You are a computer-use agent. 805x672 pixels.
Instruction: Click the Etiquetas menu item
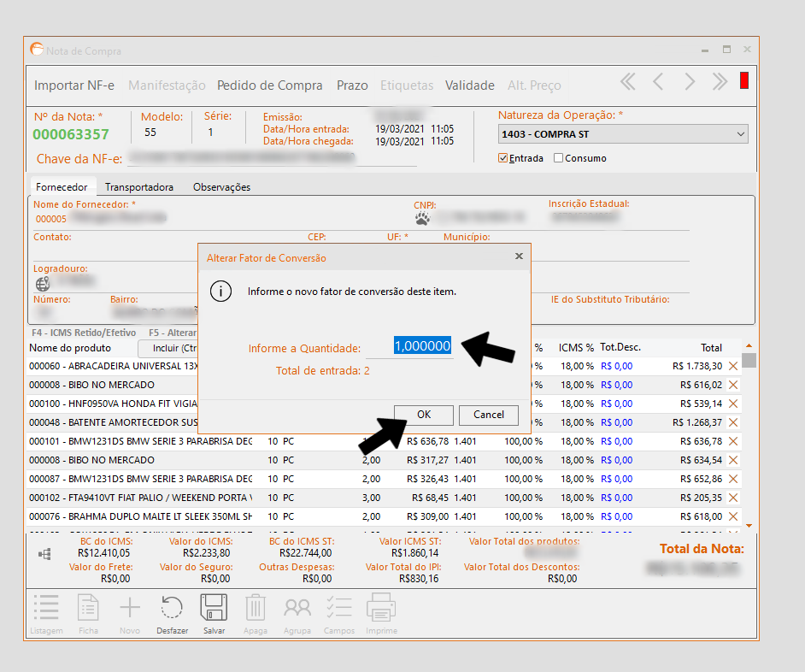click(407, 85)
